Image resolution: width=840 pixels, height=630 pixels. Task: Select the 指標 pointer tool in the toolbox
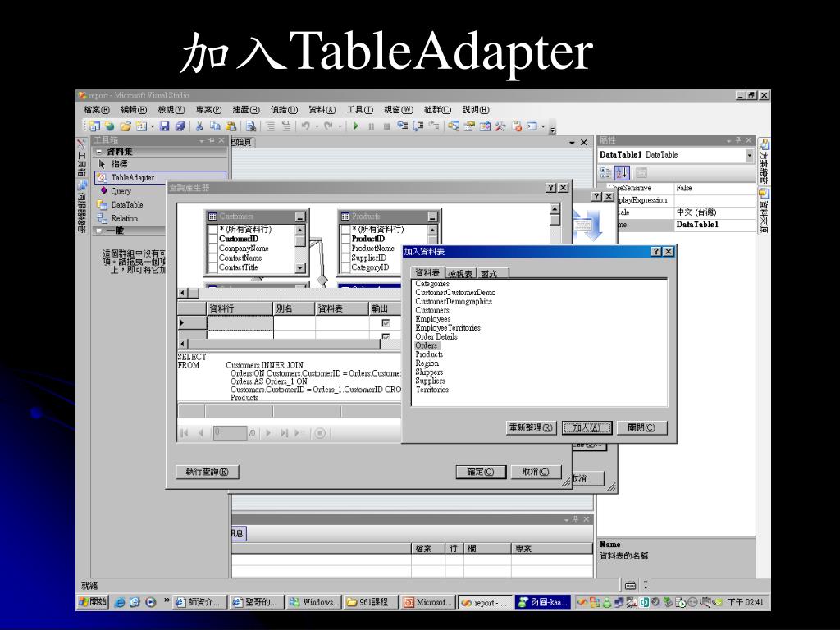(x=118, y=164)
